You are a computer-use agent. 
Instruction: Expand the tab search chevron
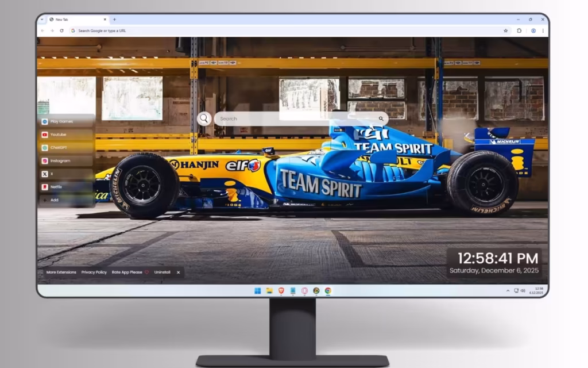point(42,20)
